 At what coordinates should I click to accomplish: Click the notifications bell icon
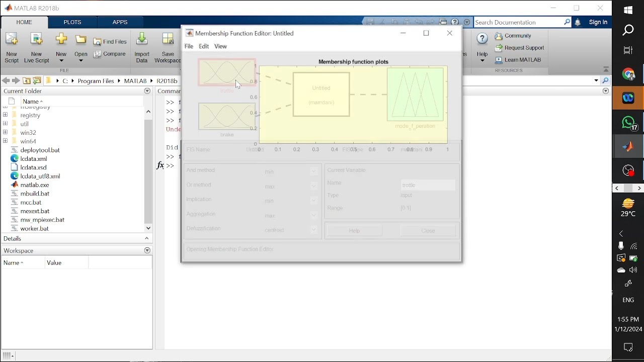[578, 22]
